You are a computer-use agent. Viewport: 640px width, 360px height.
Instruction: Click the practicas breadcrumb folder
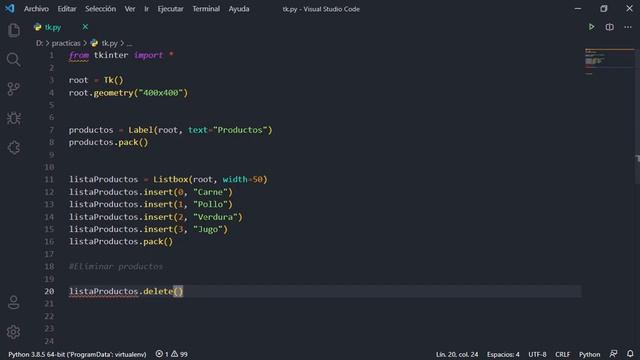(66, 43)
